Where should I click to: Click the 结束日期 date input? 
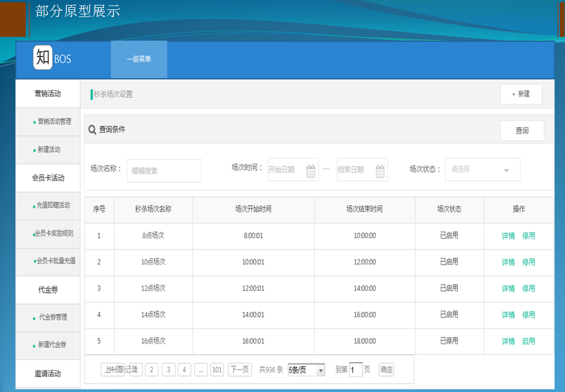[x=362, y=169]
